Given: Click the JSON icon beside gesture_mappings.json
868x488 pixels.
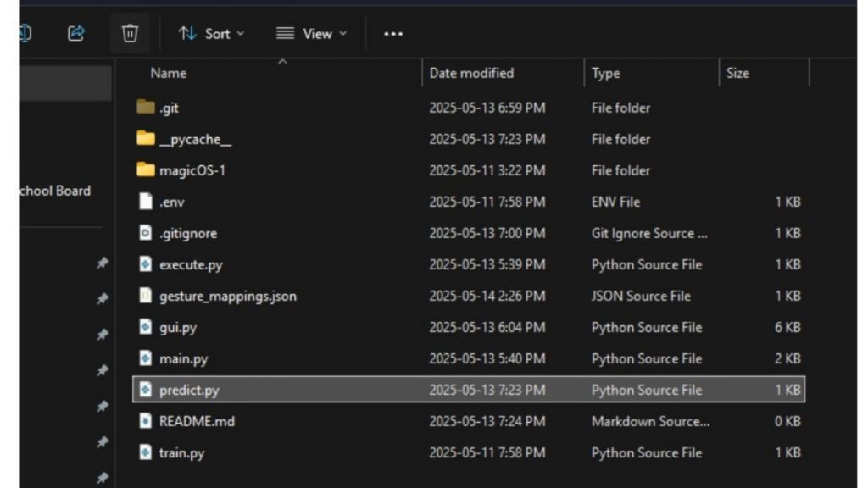Looking at the screenshot, I should pos(146,296).
